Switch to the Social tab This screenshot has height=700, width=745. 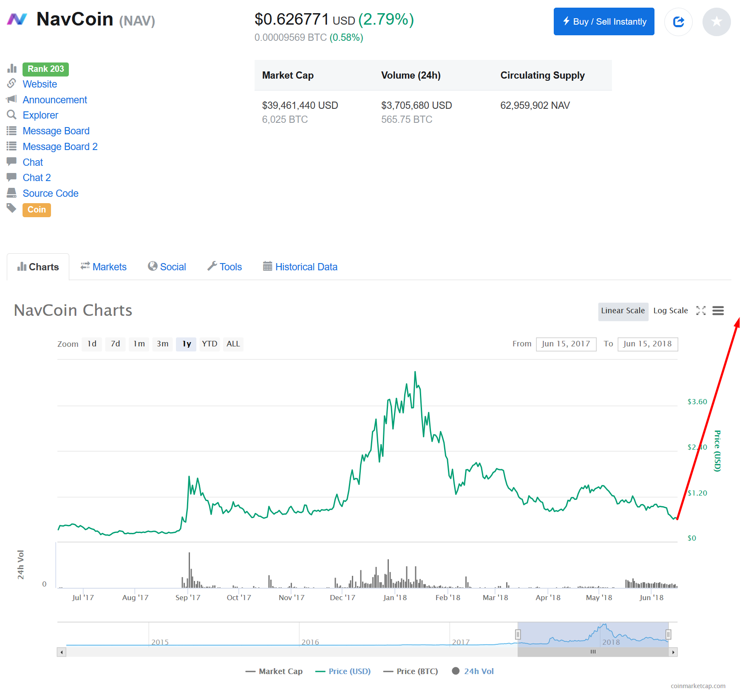167,267
